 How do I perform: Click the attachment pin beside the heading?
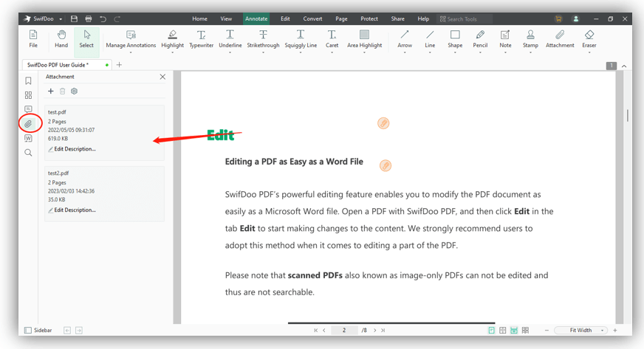[386, 166]
